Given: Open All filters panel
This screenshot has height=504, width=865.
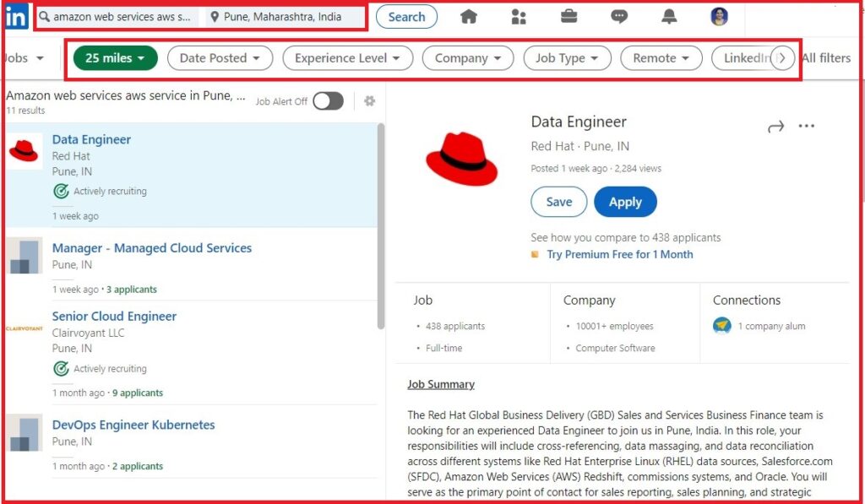Looking at the screenshot, I should click(x=826, y=58).
